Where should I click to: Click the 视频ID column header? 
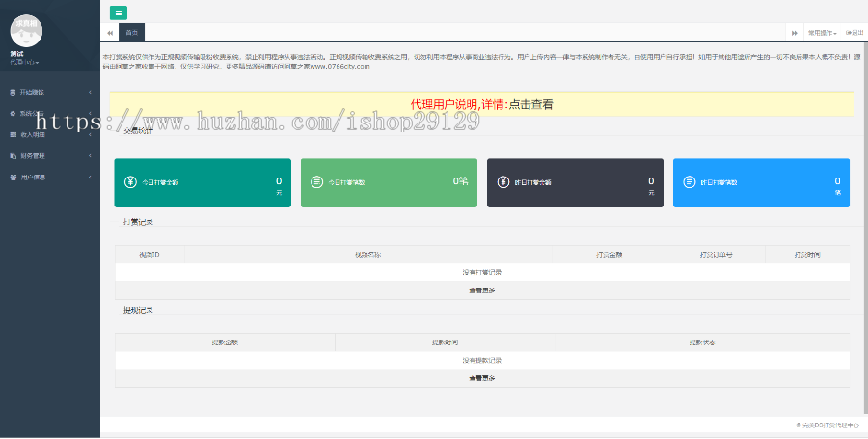(x=149, y=255)
